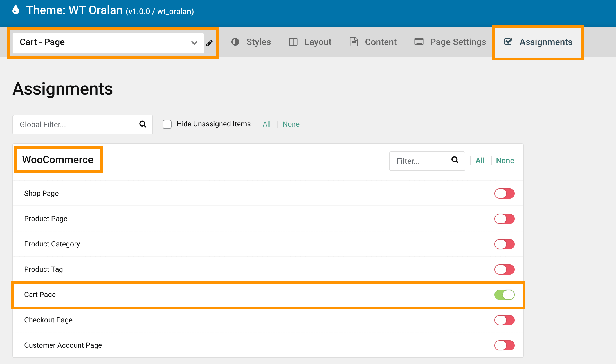The image size is (616, 364).
Task: Enable the Customer Account Page toggle
Action: point(505,345)
